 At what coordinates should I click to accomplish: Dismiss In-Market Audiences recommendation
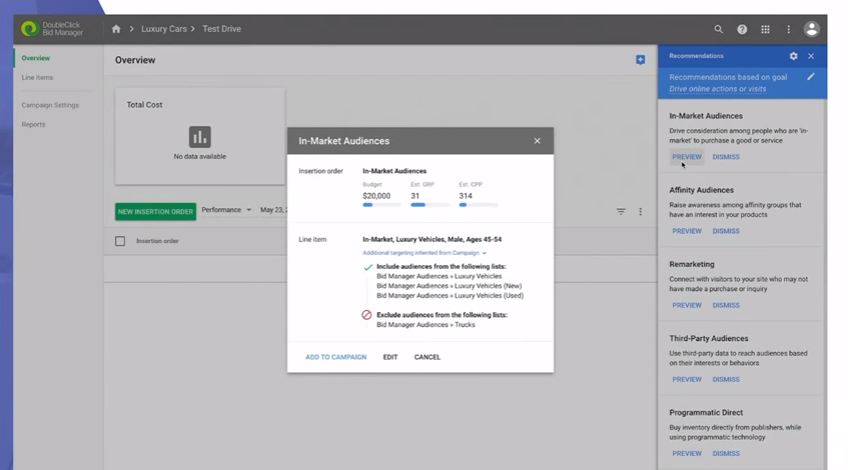coord(726,157)
